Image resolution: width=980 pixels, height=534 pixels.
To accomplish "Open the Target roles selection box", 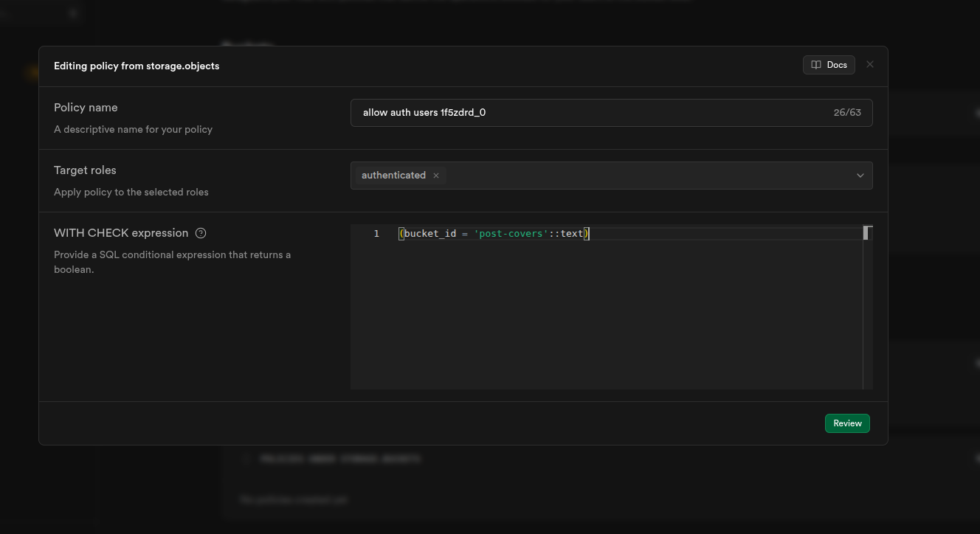I will click(649, 176).
